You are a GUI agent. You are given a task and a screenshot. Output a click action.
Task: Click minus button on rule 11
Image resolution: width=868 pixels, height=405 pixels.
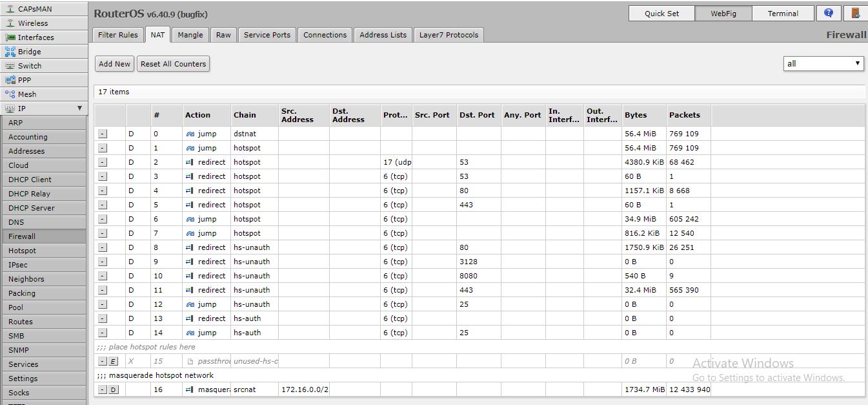coord(103,290)
